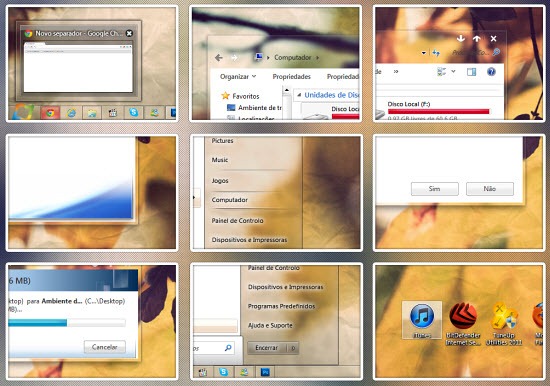Open the Organizar dropdown menu

tap(238, 76)
